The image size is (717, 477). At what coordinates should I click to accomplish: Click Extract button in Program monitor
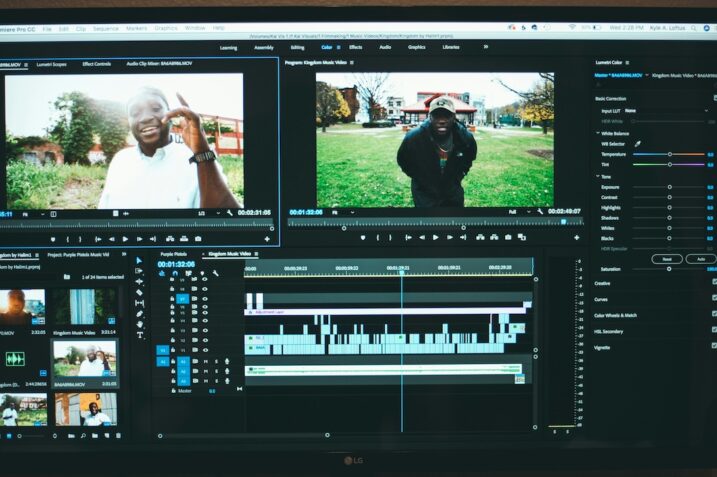[x=494, y=237]
